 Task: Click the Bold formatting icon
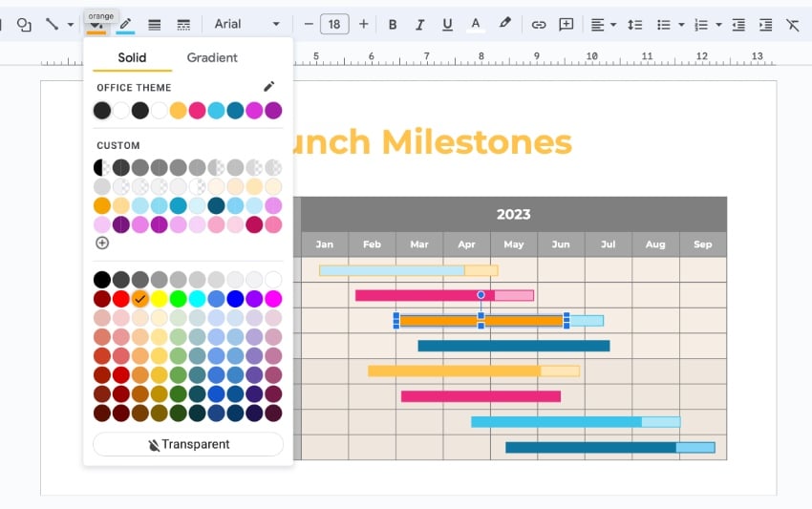pos(393,24)
